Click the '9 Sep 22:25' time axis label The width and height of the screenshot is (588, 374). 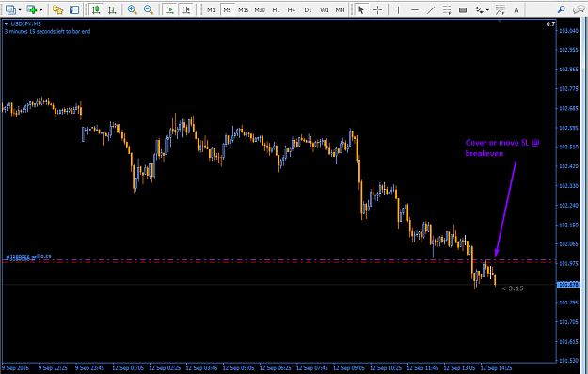(x=53, y=368)
